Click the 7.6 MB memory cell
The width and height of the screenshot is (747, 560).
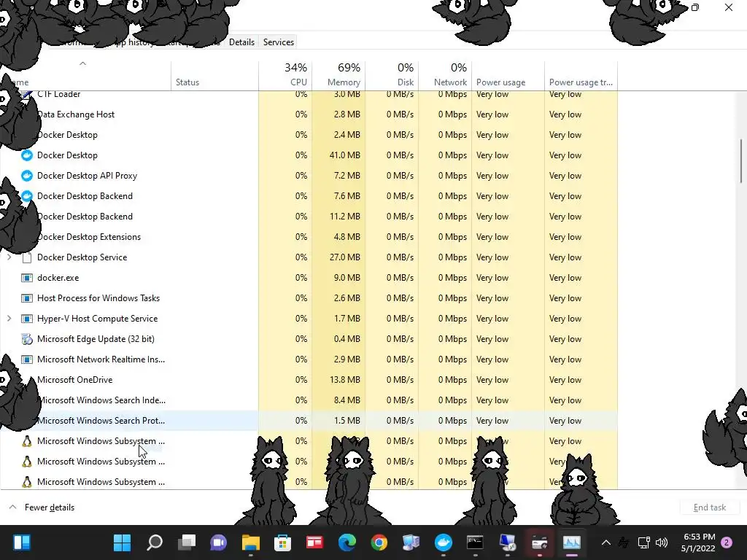point(338,195)
